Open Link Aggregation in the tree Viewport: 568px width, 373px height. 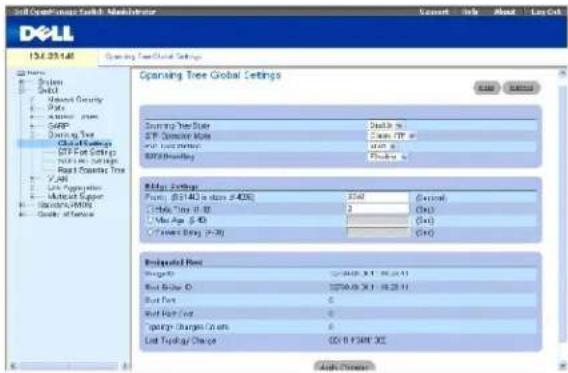(x=75, y=188)
